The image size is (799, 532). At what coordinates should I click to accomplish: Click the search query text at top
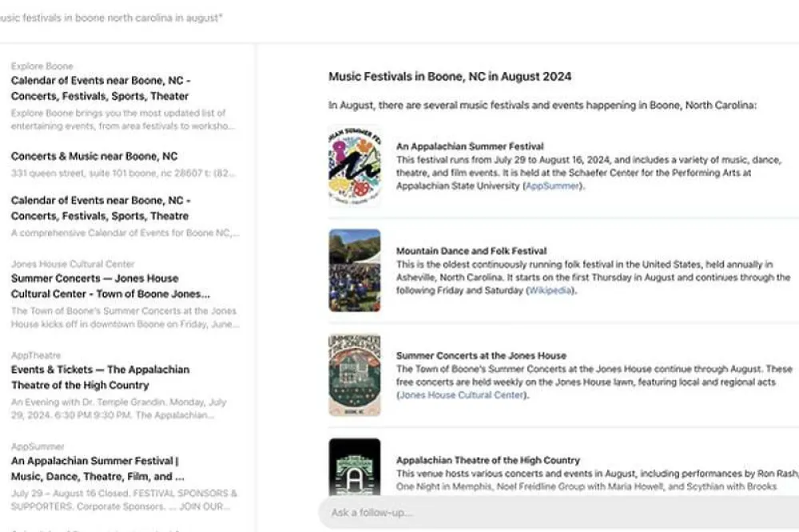tap(110, 18)
